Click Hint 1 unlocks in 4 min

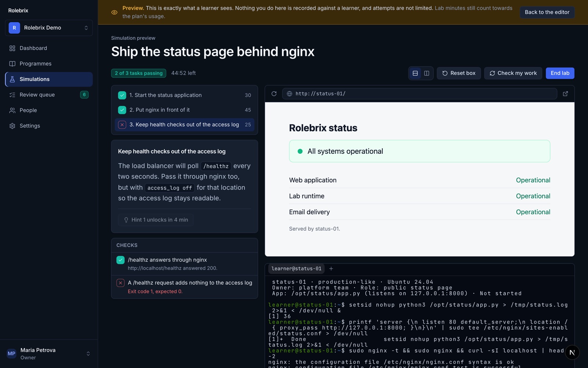point(156,220)
